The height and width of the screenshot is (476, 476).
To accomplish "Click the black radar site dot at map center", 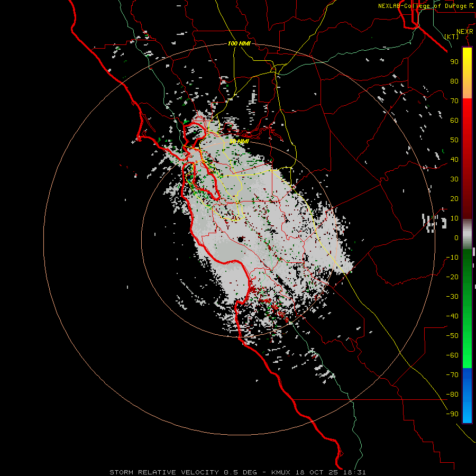I will point(241,239).
